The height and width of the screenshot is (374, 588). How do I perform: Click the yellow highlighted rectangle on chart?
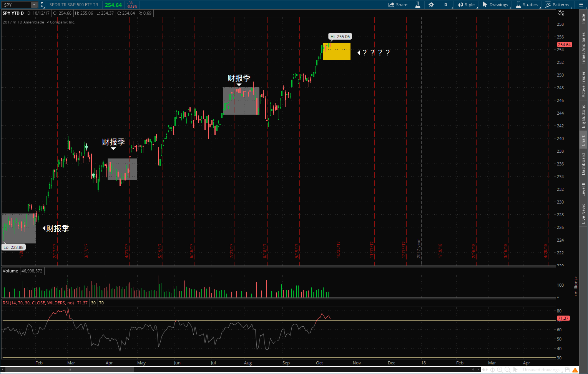(x=337, y=51)
